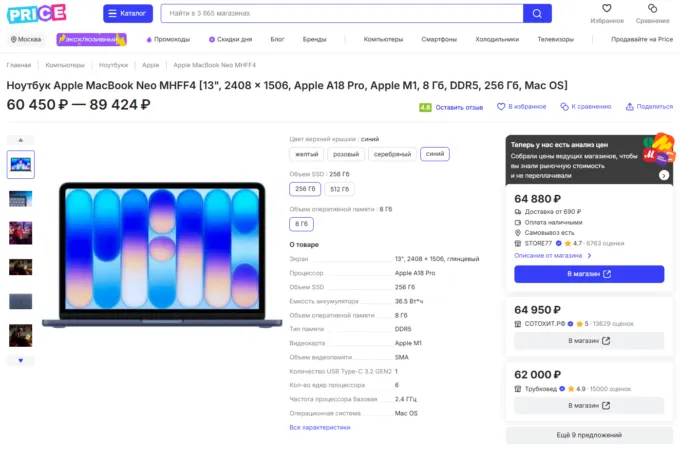Choose синий color option
The height and width of the screenshot is (449, 680).
click(x=435, y=154)
